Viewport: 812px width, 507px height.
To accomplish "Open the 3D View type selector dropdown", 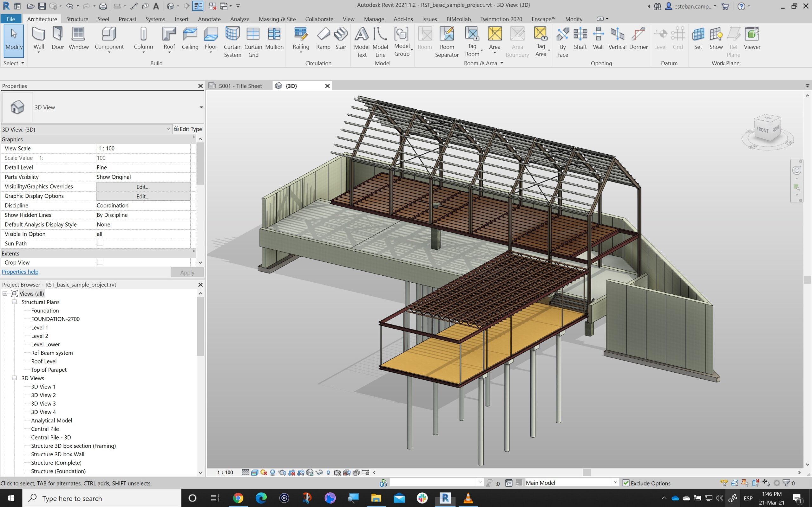I will point(201,107).
